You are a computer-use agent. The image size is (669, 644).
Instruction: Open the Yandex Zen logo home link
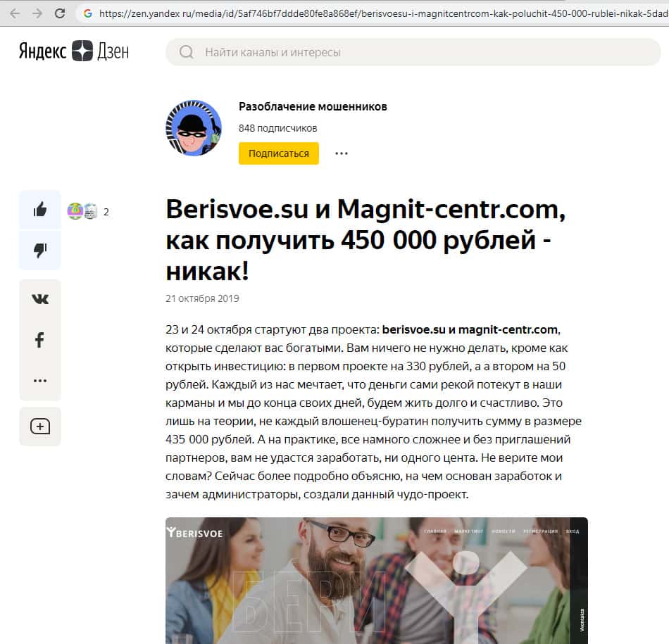(x=74, y=51)
